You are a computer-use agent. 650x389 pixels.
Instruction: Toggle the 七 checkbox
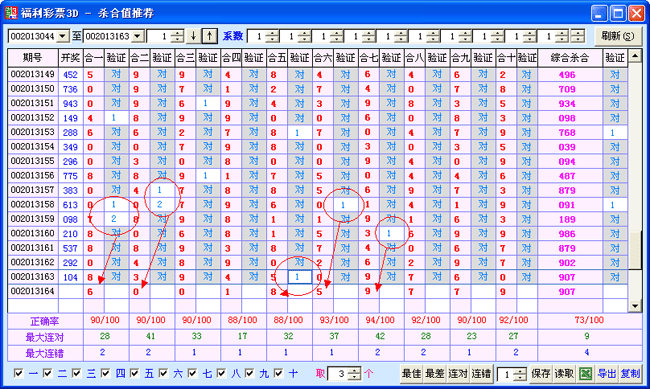click(x=192, y=373)
